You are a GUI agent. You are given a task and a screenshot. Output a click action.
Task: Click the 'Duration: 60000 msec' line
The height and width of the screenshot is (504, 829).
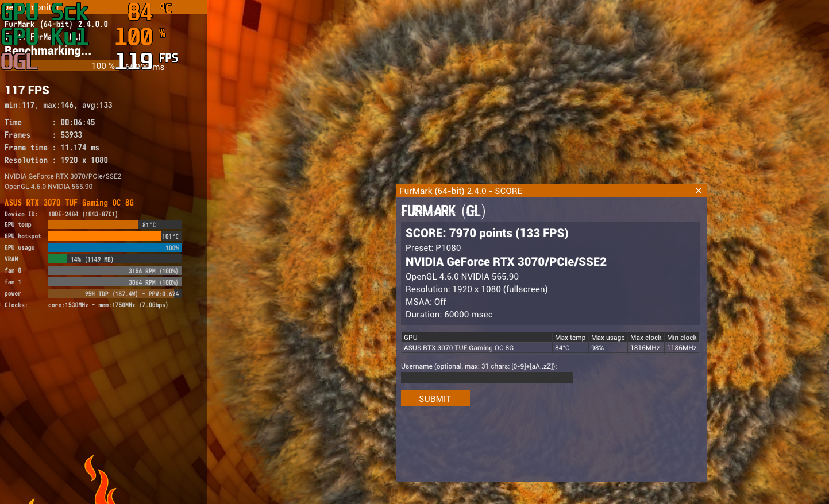pyautogui.click(x=449, y=315)
